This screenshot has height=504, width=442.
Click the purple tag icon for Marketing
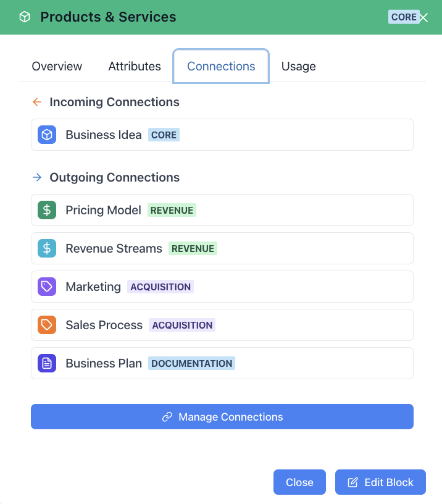(x=47, y=287)
